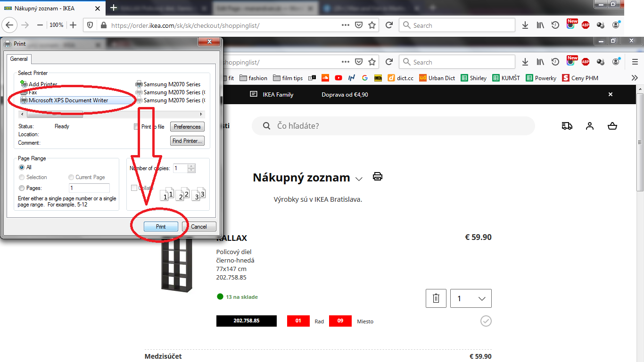Select the Selection radio button
This screenshot has height=362, width=644.
click(22, 177)
